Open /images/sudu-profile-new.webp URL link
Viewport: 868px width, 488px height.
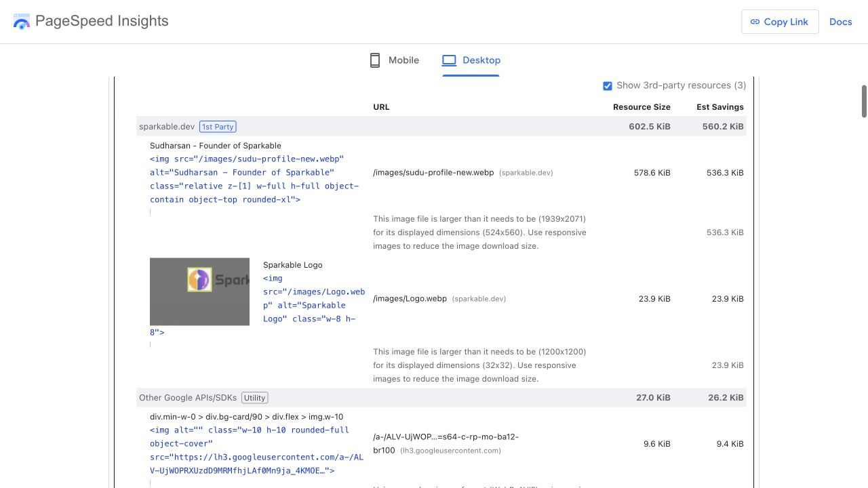tap(433, 173)
